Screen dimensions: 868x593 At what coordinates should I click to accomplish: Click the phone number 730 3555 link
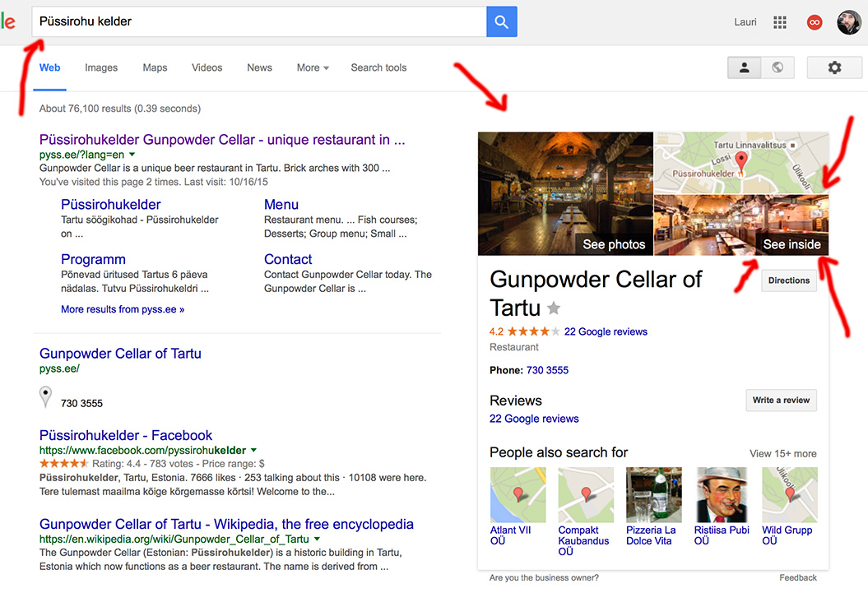[x=547, y=370]
